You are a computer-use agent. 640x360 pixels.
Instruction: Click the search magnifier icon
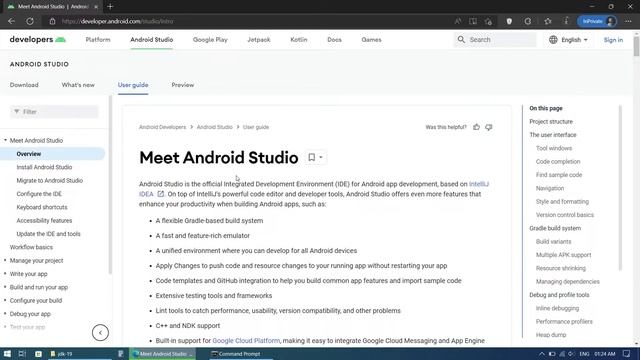(461, 40)
